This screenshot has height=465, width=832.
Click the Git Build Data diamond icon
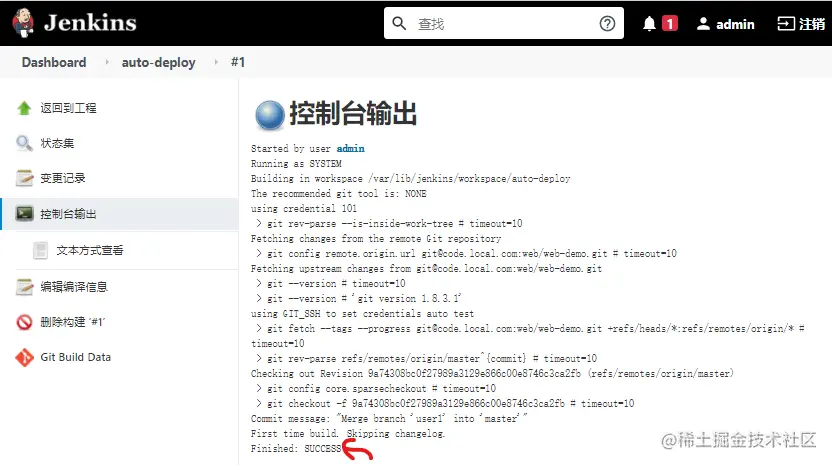tap(24, 357)
